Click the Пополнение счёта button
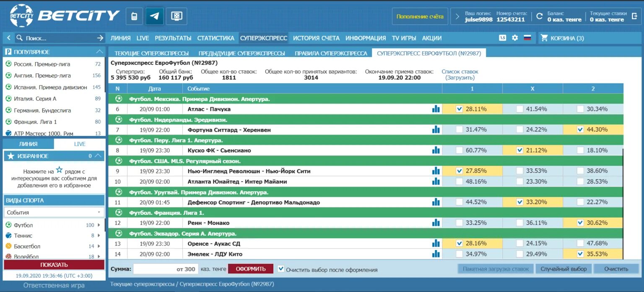This screenshot has height=292, width=644. 420,16
